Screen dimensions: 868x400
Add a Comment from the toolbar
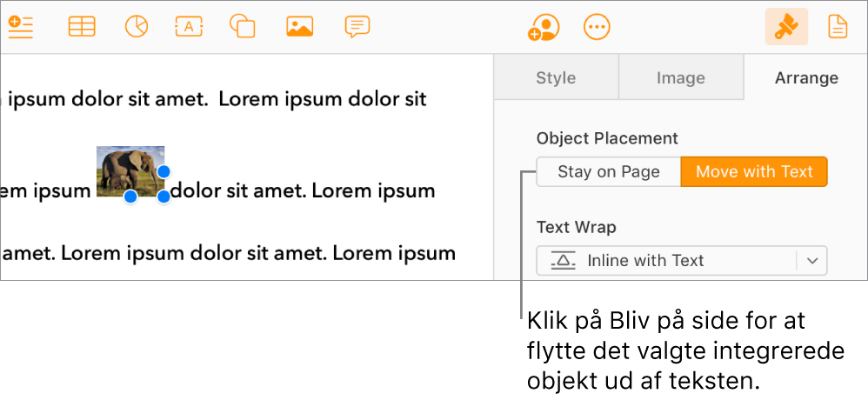357,27
